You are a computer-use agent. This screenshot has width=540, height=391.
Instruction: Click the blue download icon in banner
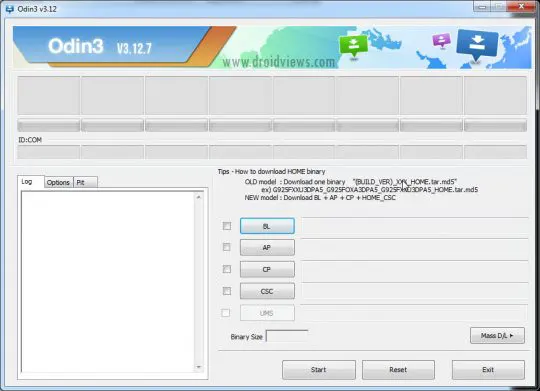(477, 45)
